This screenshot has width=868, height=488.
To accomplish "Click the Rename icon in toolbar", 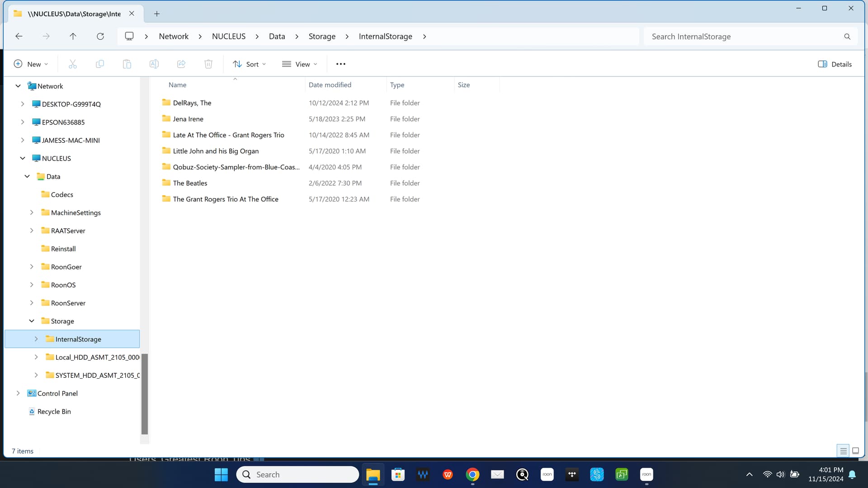I will 154,64.
